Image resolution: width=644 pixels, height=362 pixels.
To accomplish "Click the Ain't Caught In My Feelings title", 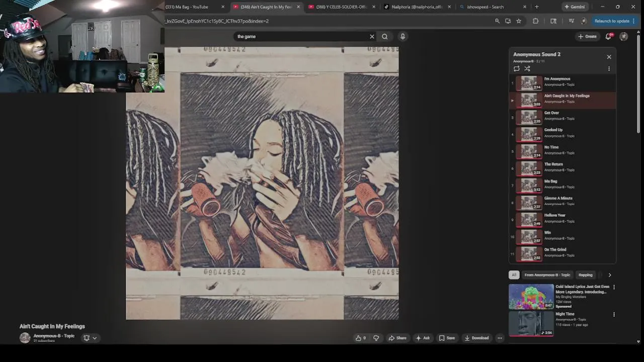I will tap(52, 326).
